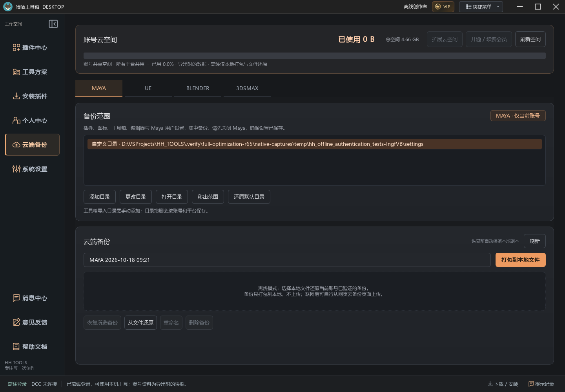This screenshot has width=565, height=392.
Task: Click 从文件还原
Action: 140,323
